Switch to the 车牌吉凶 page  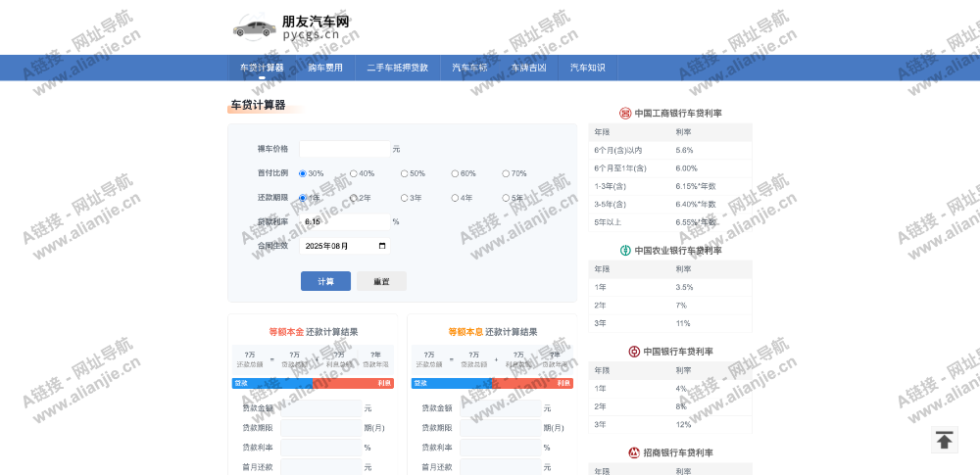pos(528,68)
